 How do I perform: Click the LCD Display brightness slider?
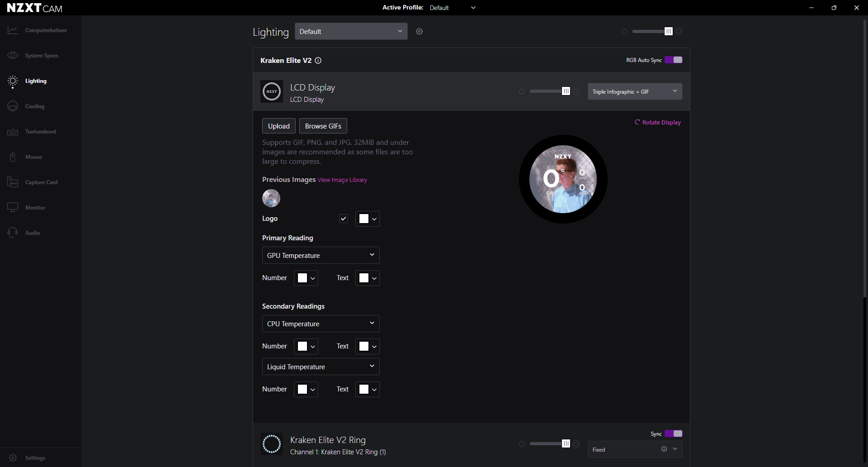[550, 91]
